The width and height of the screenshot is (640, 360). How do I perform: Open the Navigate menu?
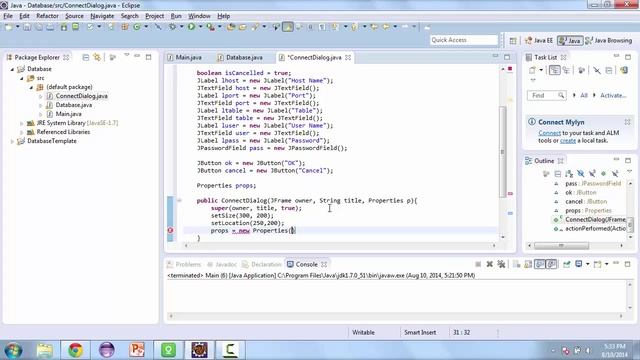(x=102, y=16)
